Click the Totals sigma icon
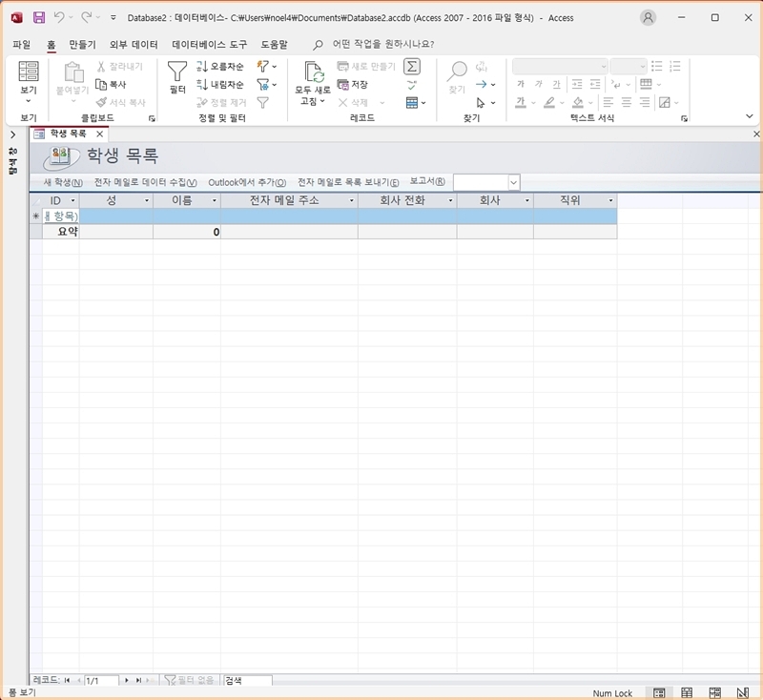Image resolution: width=763 pixels, height=700 pixels. click(x=412, y=66)
